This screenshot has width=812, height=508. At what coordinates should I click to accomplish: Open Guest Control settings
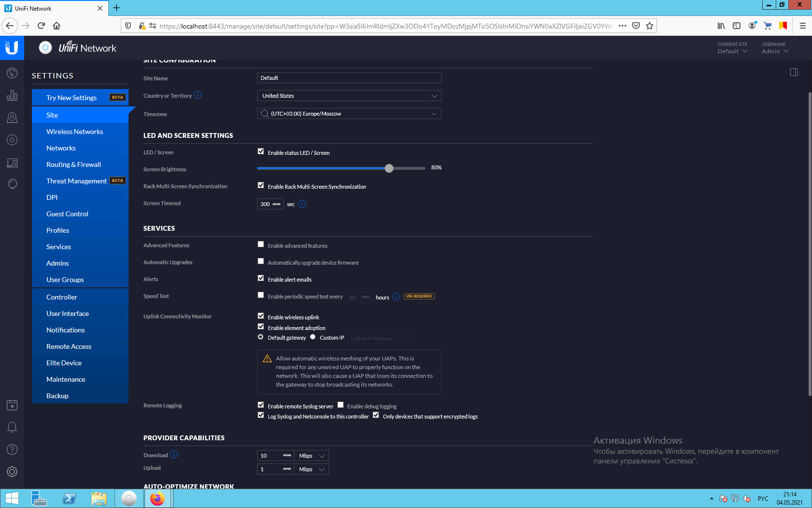click(x=80, y=214)
